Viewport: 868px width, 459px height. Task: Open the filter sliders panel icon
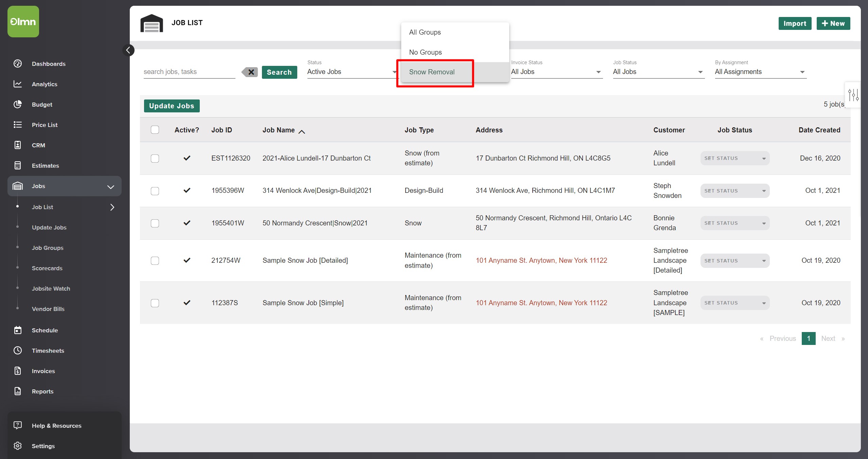[x=853, y=95]
